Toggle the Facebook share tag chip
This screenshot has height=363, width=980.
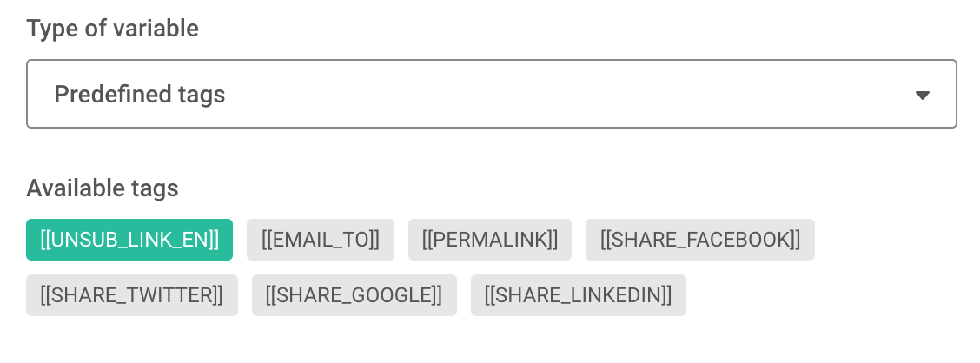(700, 240)
